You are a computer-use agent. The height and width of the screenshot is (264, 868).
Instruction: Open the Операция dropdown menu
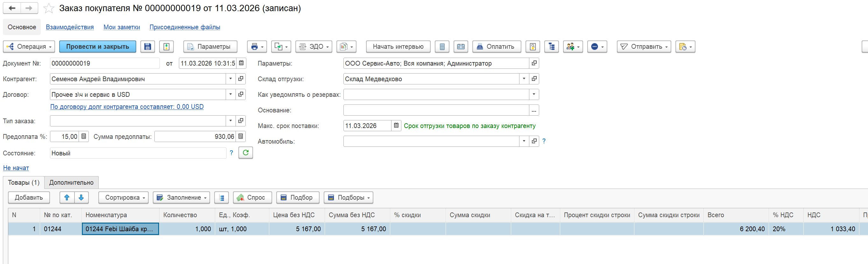coord(29,46)
